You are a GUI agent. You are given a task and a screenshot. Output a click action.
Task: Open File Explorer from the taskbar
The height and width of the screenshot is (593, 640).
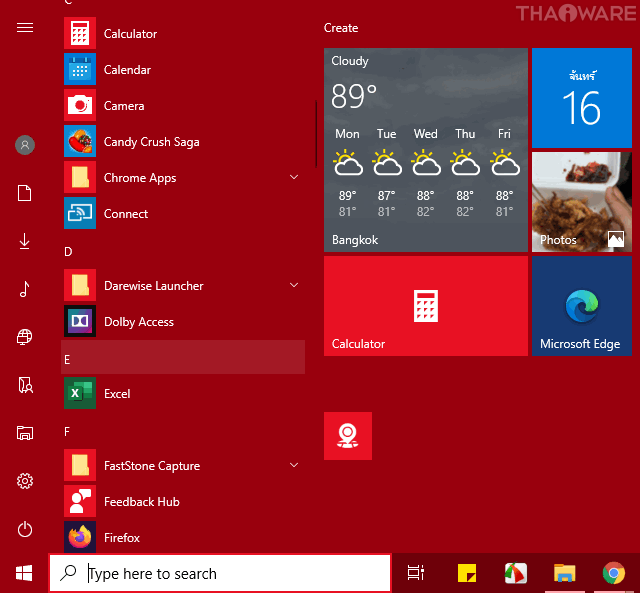tap(564, 573)
